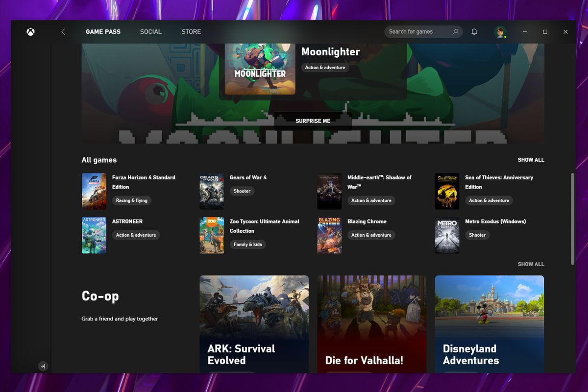Viewport: 588px width, 392px height.
Task: Select Moonlighter's Action & adventure tag
Action: pyautogui.click(x=325, y=68)
